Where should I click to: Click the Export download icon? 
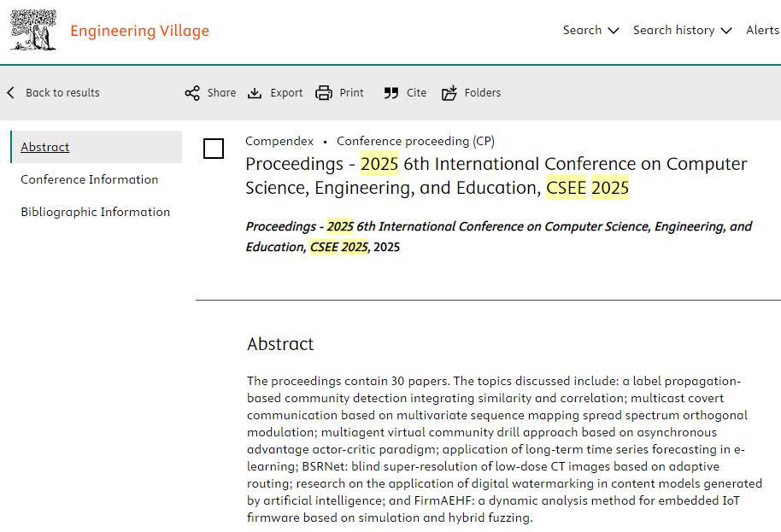click(x=255, y=93)
